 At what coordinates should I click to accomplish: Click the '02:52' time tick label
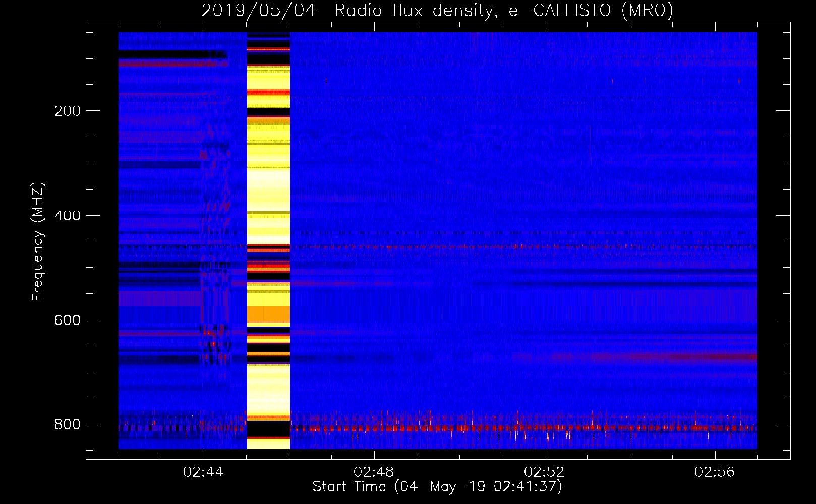click(544, 472)
